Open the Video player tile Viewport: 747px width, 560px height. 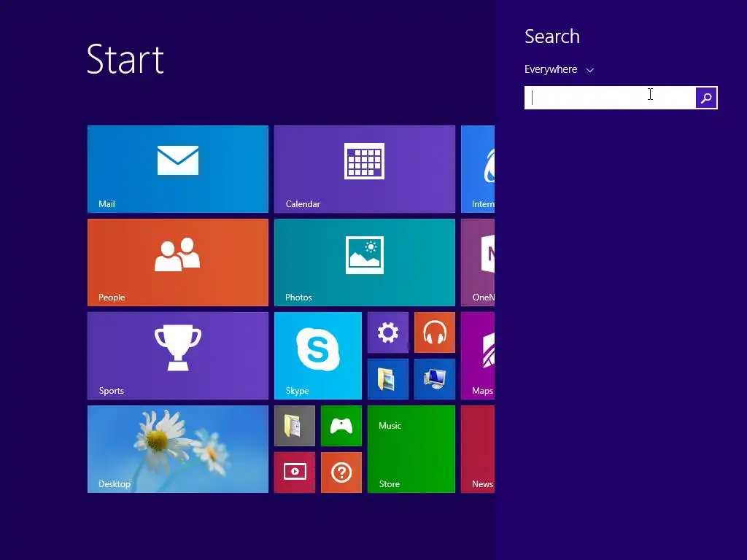[x=295, y=472]
